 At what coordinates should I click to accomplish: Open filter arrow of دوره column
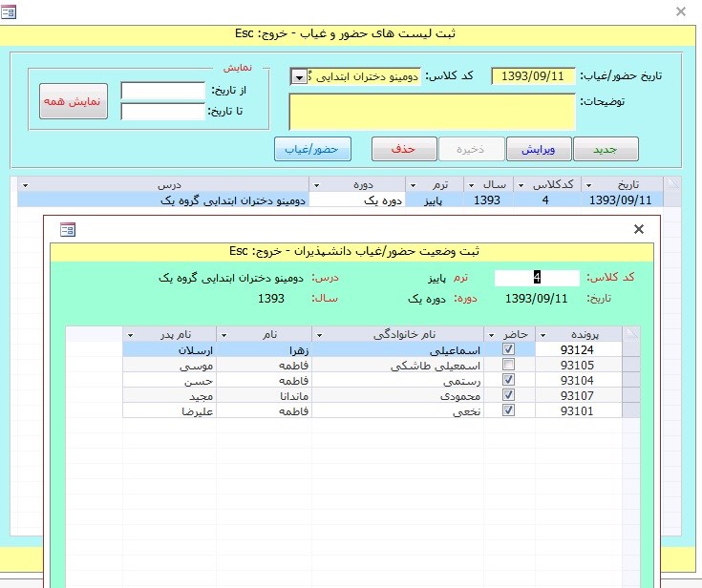pyautogui.click(x=316, y=185)
